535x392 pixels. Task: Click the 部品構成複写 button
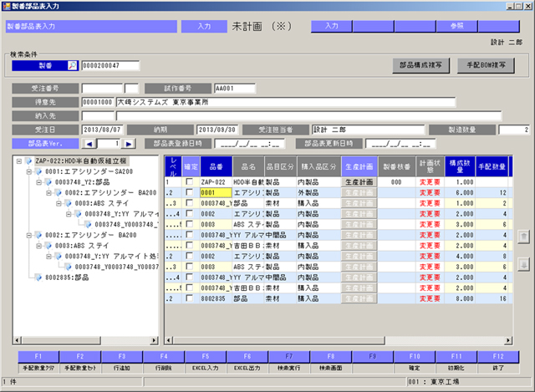420,65
